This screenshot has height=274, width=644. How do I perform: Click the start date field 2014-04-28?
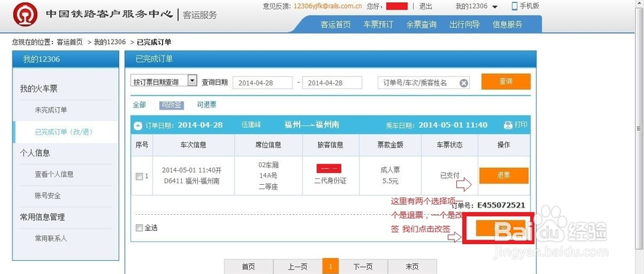point(262,83)
